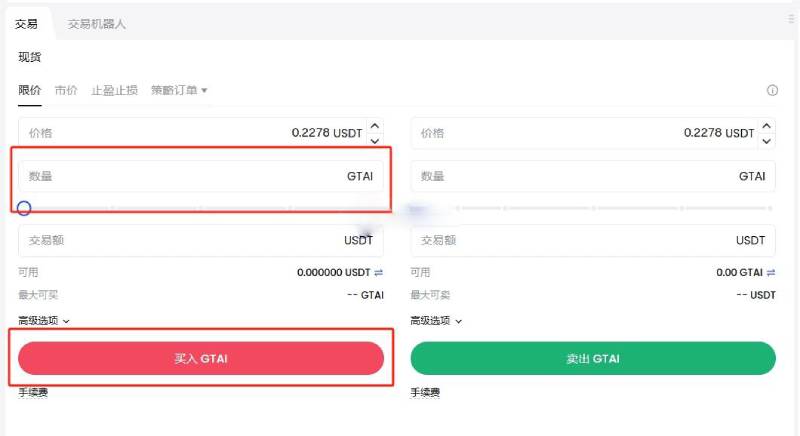Screen dimensions: 800x436
Task: Click the buy amount slider handle
Action: coord(24,208)
